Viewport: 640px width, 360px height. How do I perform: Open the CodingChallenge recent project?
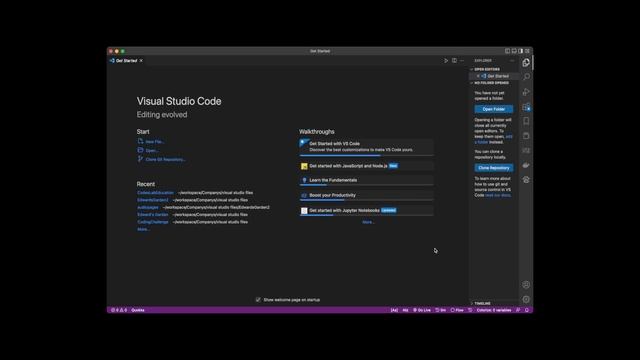point(153,222)
